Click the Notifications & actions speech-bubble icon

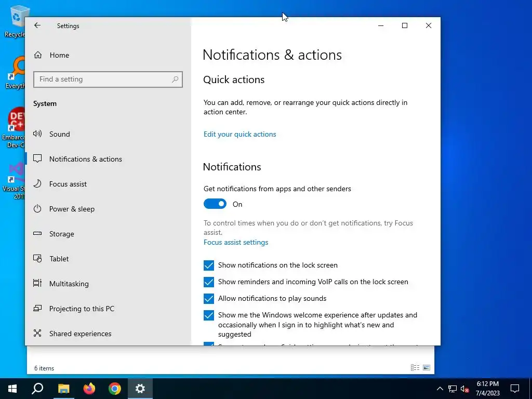(x=37, y=159)
